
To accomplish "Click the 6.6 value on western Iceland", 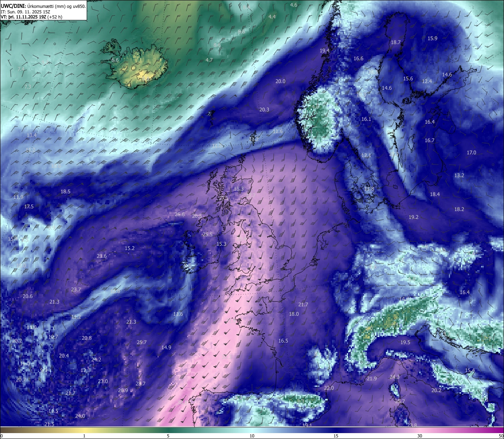I will click(115, 60).
